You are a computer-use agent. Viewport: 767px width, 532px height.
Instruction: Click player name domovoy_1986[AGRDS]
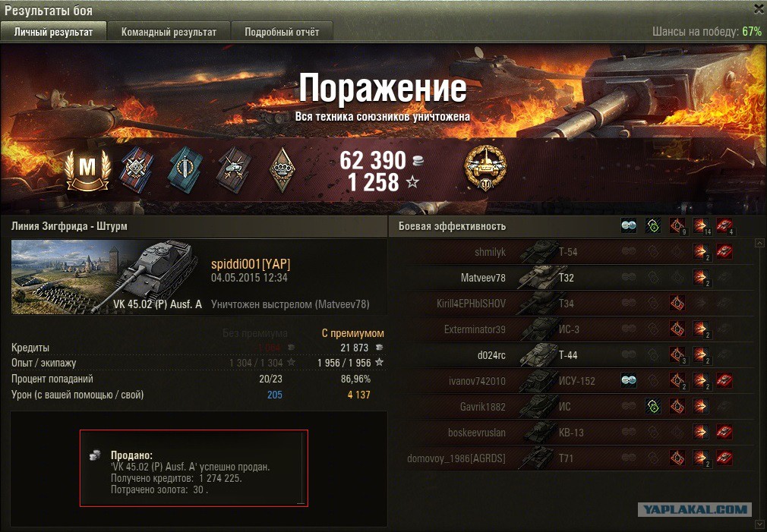pos(456,458)
